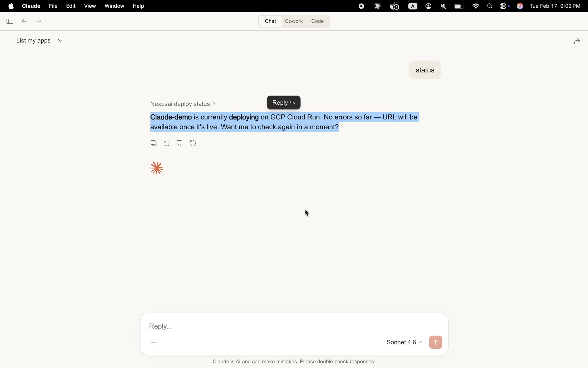This screenshot has width=588, height=368.
Task: Click the send message arrow button
Action: pyautogui.click(x=435, y=342)
